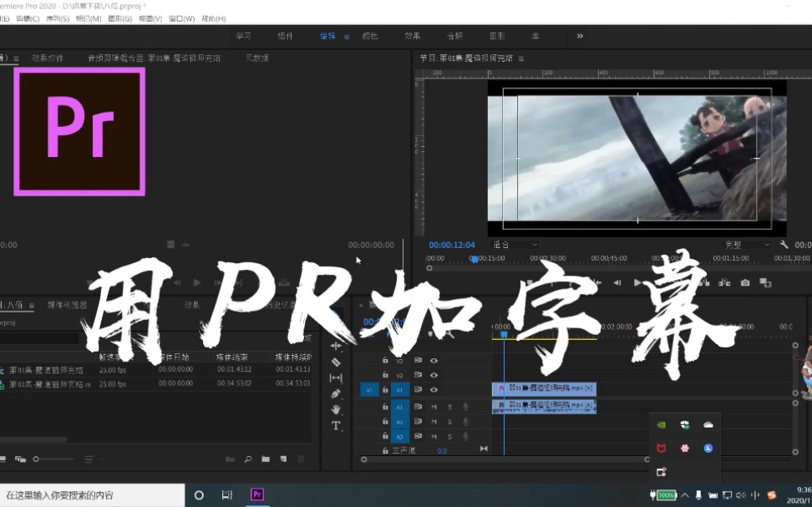Open the program monitor settings wrench
This screenshot has height=507, width=812.
[x=783, y=245]
